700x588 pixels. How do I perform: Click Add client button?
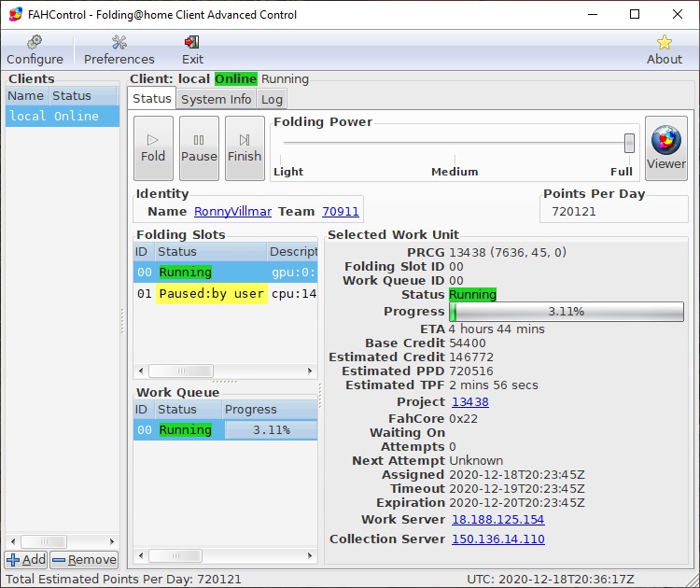pyautogui.click(x=26, y=559)
